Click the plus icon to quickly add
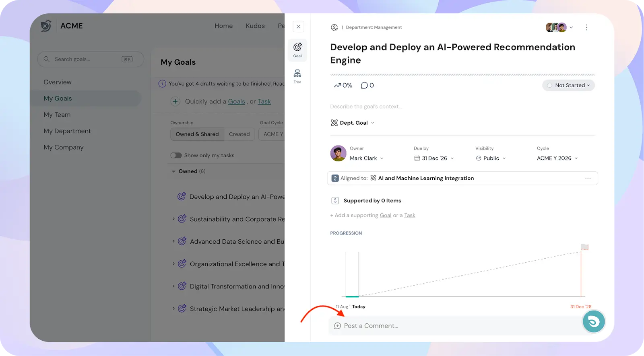 (175, 101)
